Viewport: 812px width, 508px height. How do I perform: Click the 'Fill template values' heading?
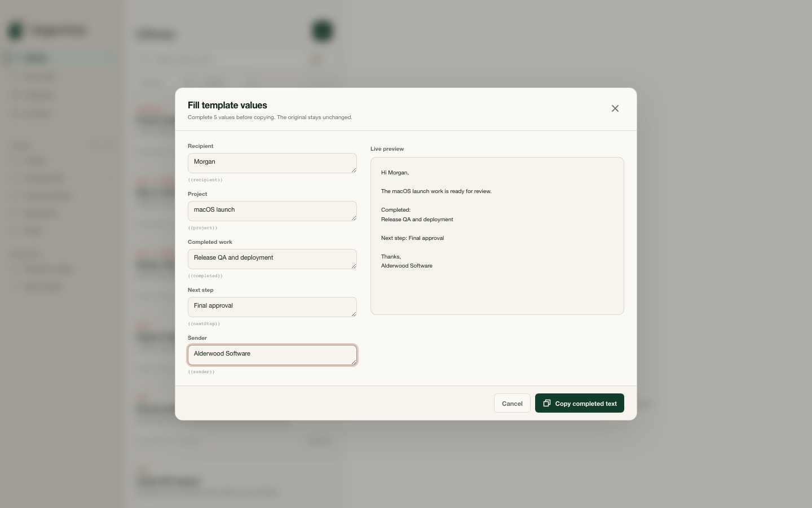coord(227,105)
